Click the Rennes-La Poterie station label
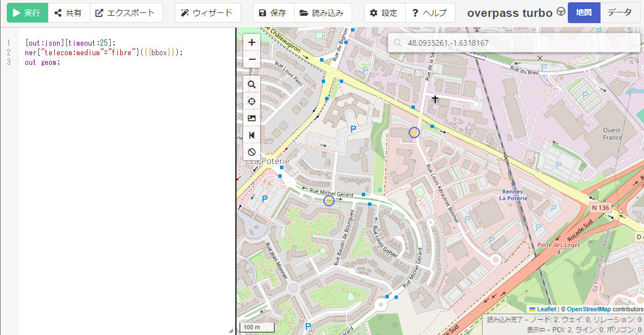644x335 pixels. [x=514, y=195]
